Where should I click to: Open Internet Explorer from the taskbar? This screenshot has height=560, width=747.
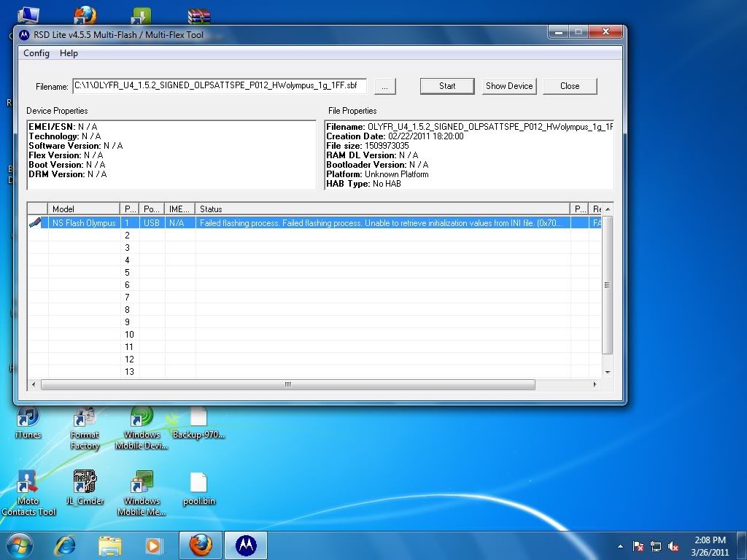[65, 545]
